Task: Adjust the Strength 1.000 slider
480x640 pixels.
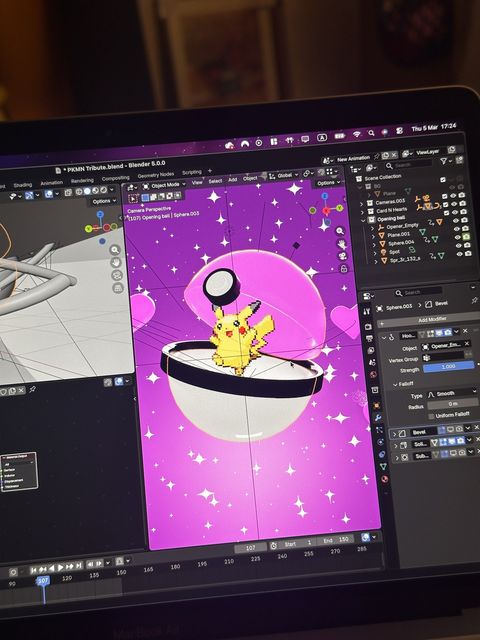Action: pyautogui.click(x=448, y=366)
